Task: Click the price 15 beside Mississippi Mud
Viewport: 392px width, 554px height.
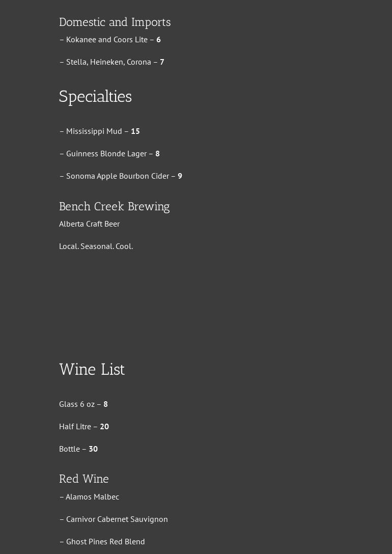Action: coord(135,131)
